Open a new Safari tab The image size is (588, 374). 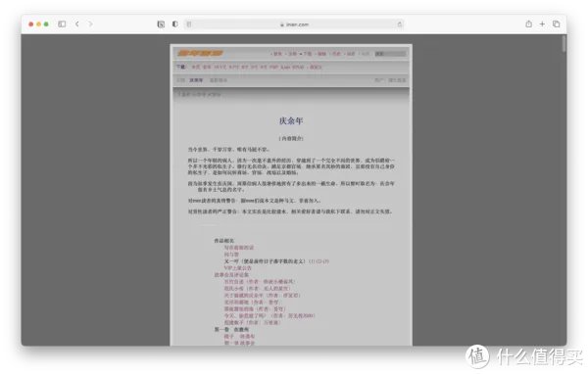point(542,23)
